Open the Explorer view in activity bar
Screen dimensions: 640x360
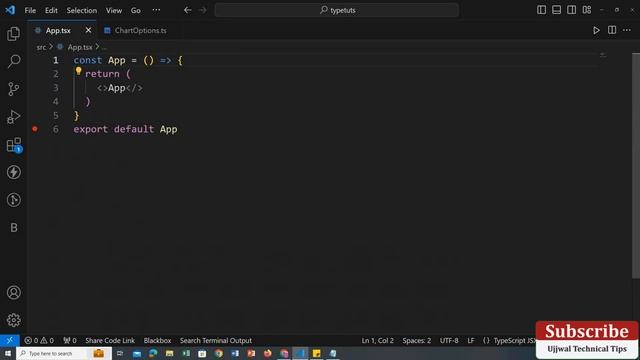(13, 34)
